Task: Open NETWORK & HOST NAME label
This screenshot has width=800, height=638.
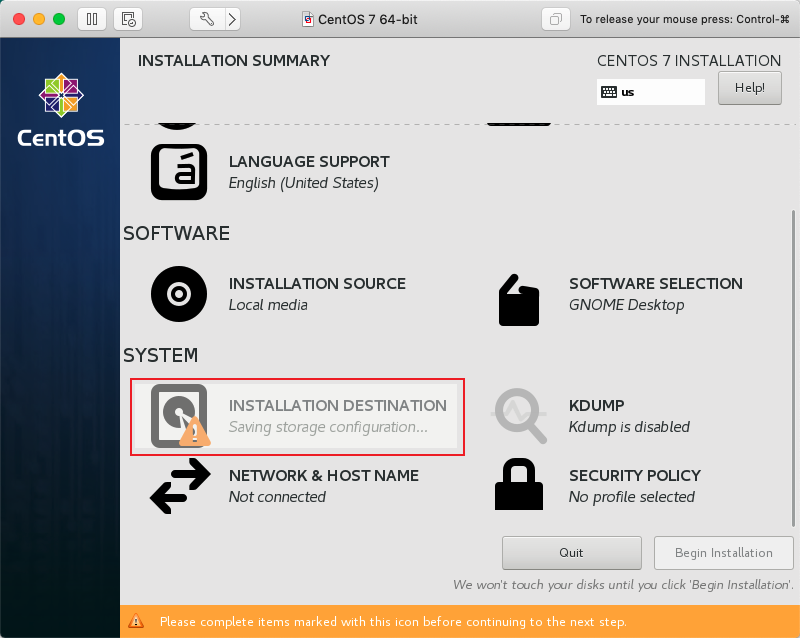Action: [x=323, y=476]
